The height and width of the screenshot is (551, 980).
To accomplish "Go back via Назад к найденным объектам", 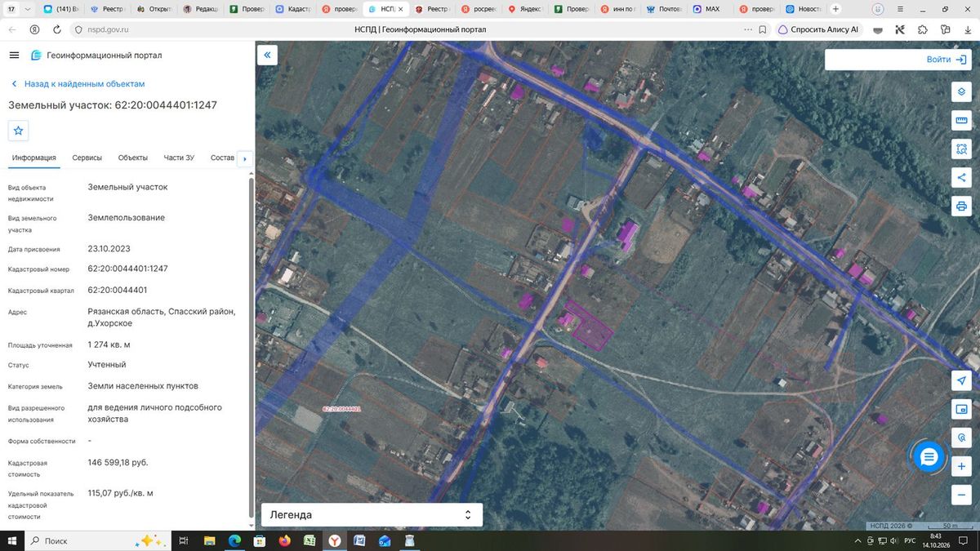I will coord(78,84).
